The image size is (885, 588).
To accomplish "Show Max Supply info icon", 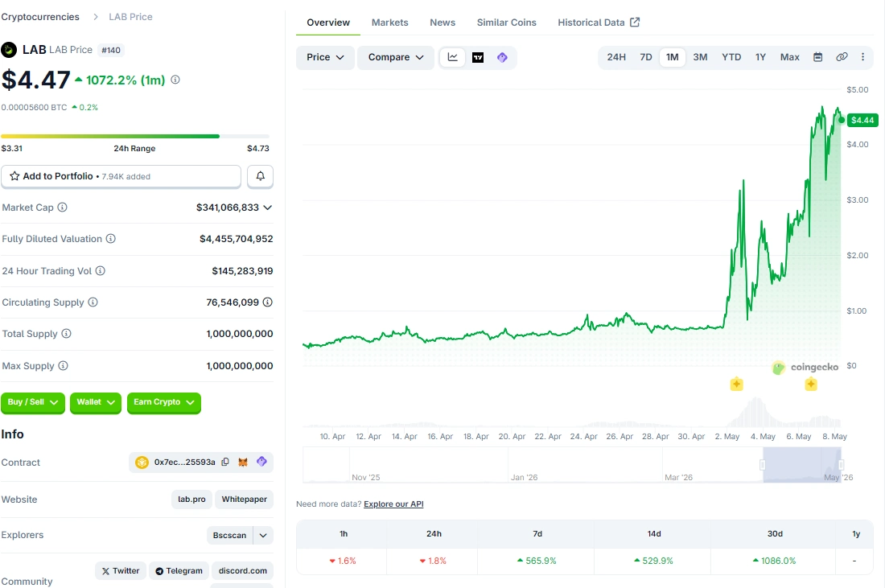I will 64,366.
